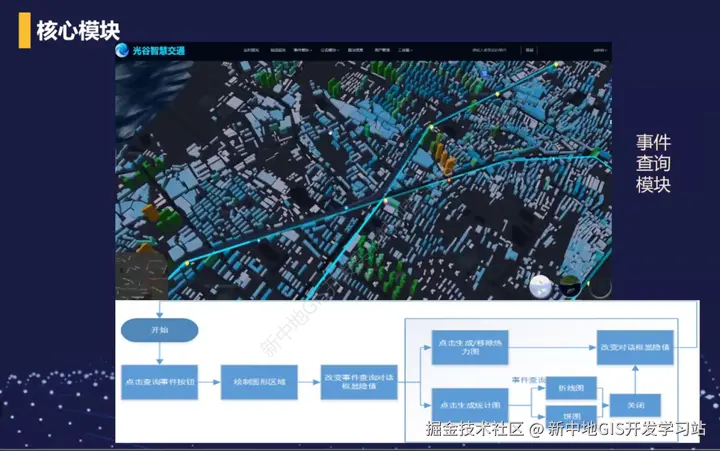Select the 用户管理 navigation menu item

point(382,50)
